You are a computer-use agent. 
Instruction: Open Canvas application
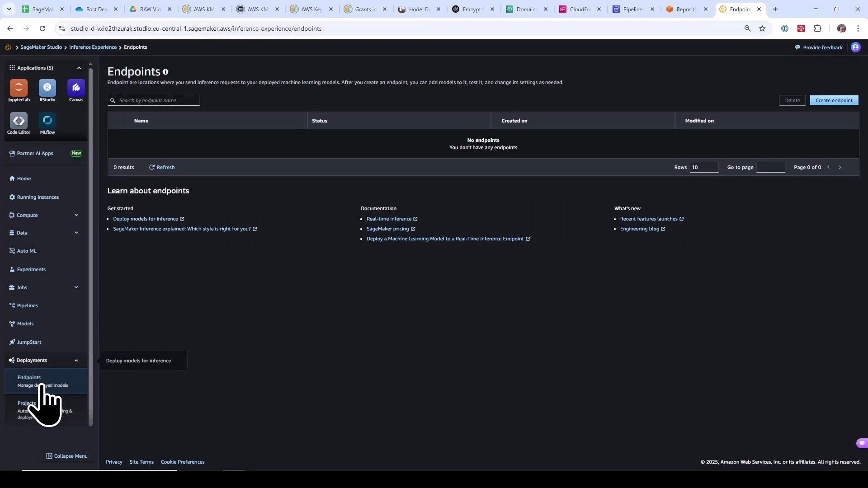click(x=76, y=90)
